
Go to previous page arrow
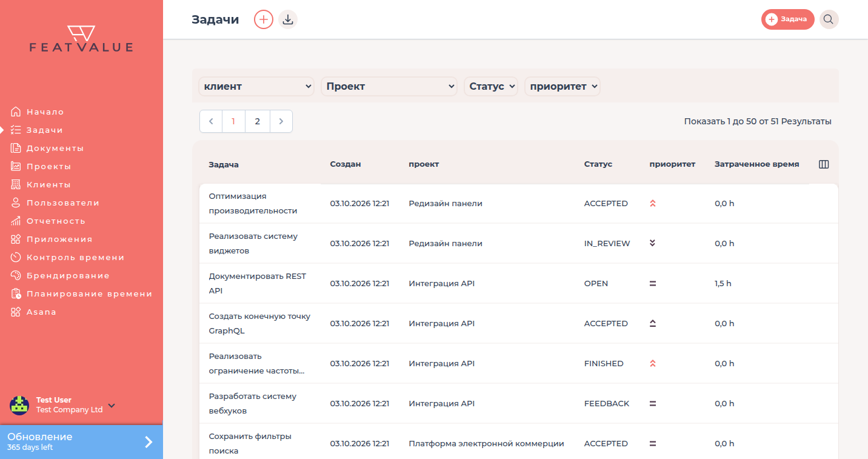[211, 121]
